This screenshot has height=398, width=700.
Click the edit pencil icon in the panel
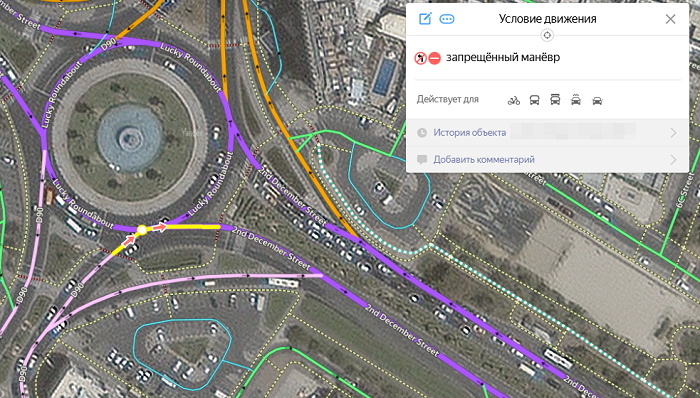tap(425, 19)
